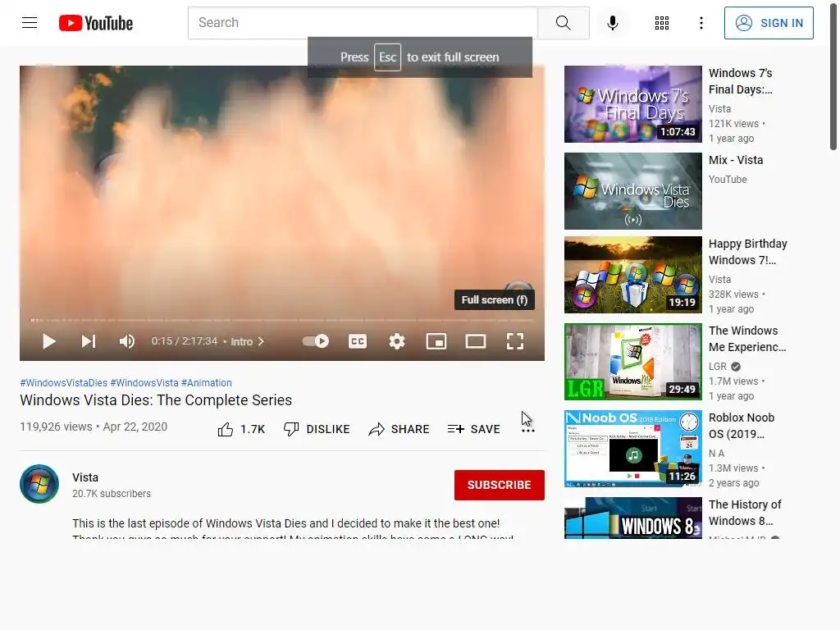Screen dimensions: 840x630
Task: Click the 0:15 / 2:17:34 time display
Action: [185, 341]
